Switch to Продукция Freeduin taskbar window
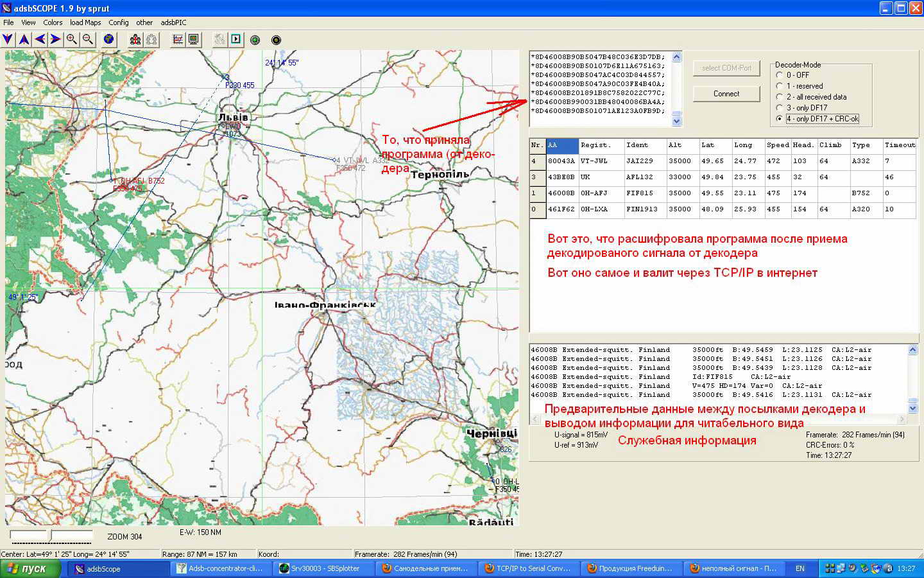The width and height of the screenshot is (924, 578). click(630, 568)
